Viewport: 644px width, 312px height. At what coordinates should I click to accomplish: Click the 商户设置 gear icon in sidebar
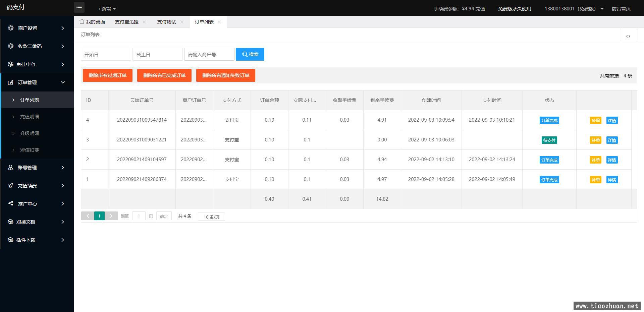pyautogui.click(x=11, y=28)
